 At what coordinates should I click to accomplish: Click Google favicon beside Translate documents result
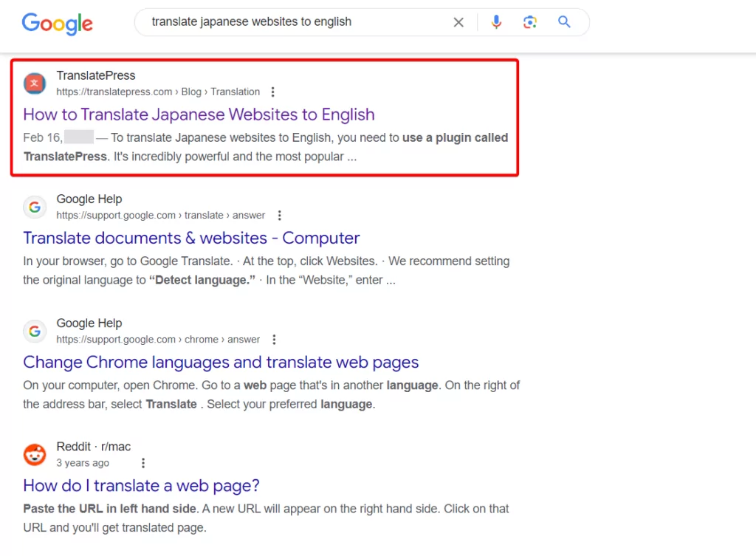click(x=35, y=207)
